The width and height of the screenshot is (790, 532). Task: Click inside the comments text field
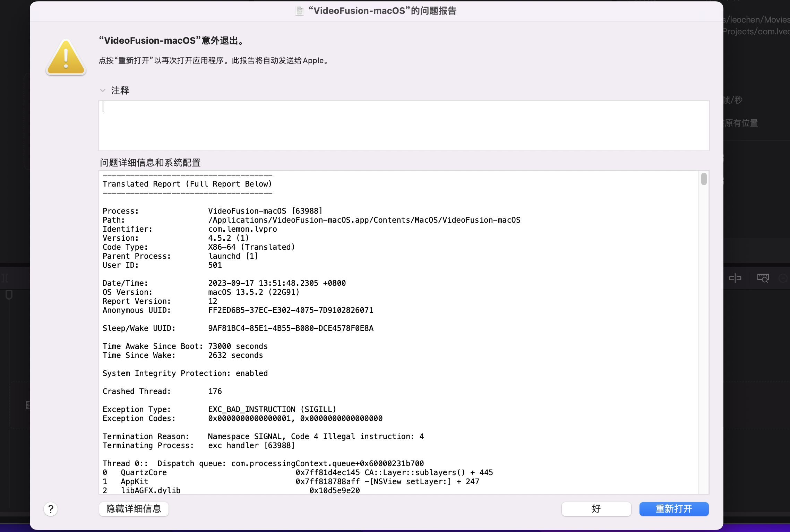[404, 126]
